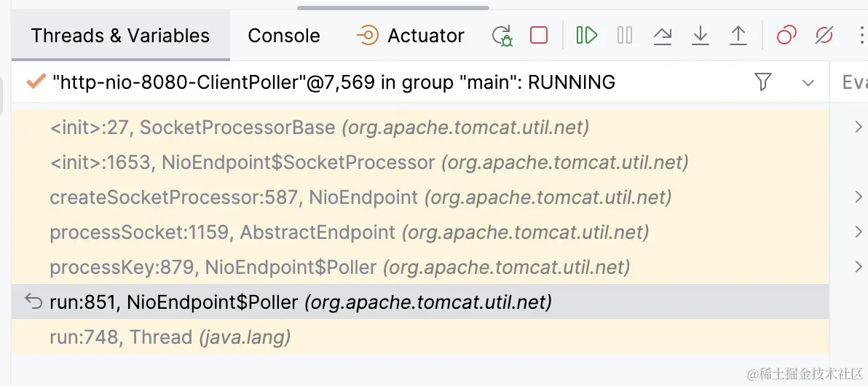Select the processKey:879 stack frame
The height and width of the screenshot is (386, 868).
[339, 267]
